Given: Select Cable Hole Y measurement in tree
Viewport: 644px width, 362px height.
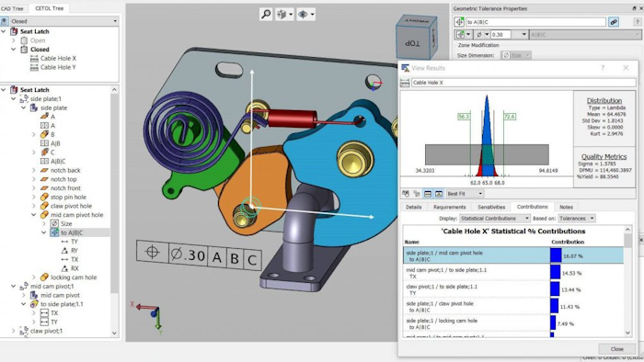Looking at the screenshot, I should point(58,67).
